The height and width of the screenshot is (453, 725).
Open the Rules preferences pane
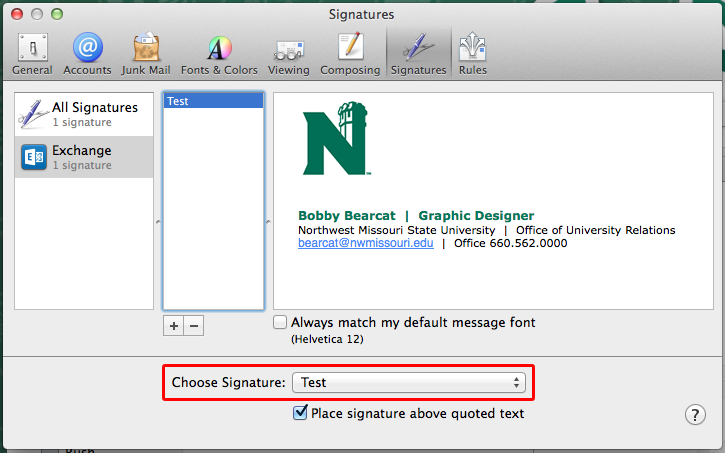pos(473,54)
